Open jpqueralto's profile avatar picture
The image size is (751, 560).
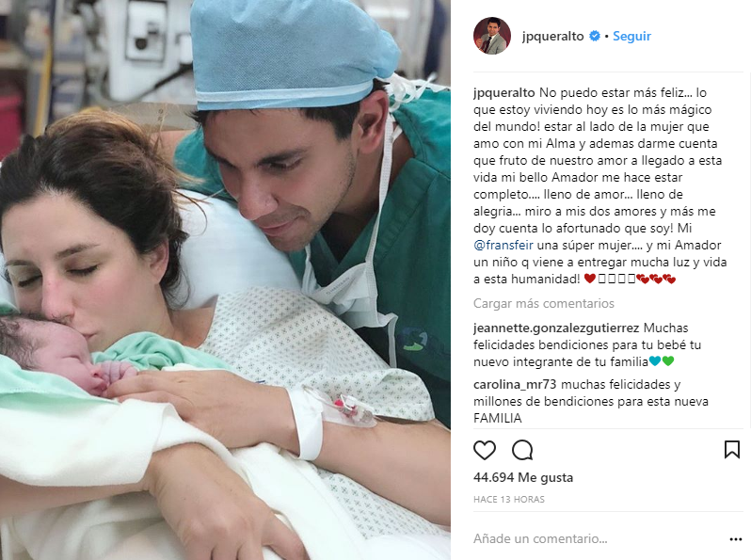[x=492, y=36]
